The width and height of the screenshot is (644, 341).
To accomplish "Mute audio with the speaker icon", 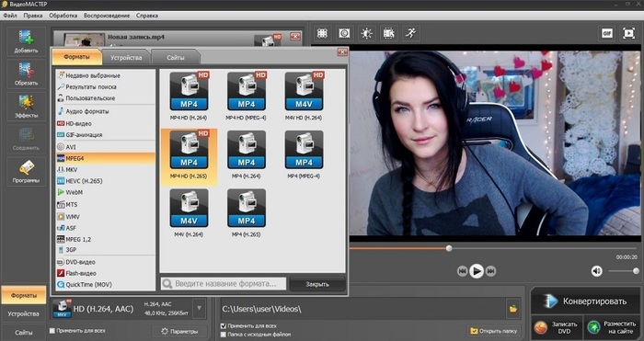I will [x=597, y=271].
